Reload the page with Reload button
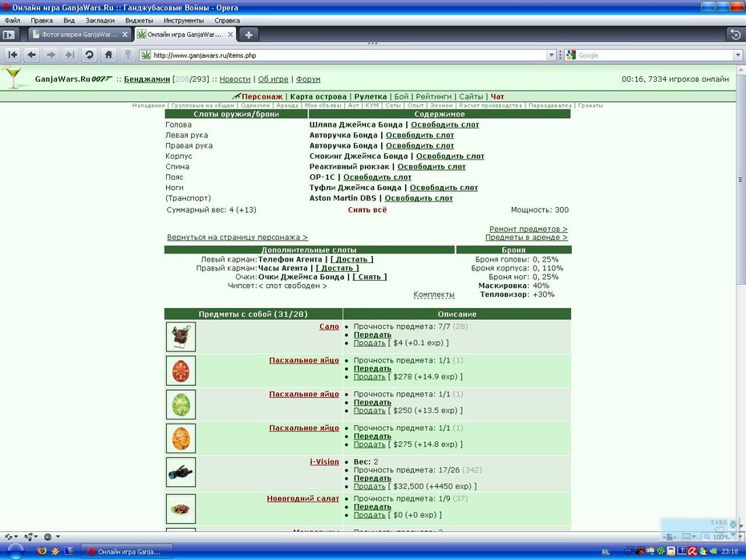 pos(89,55)
